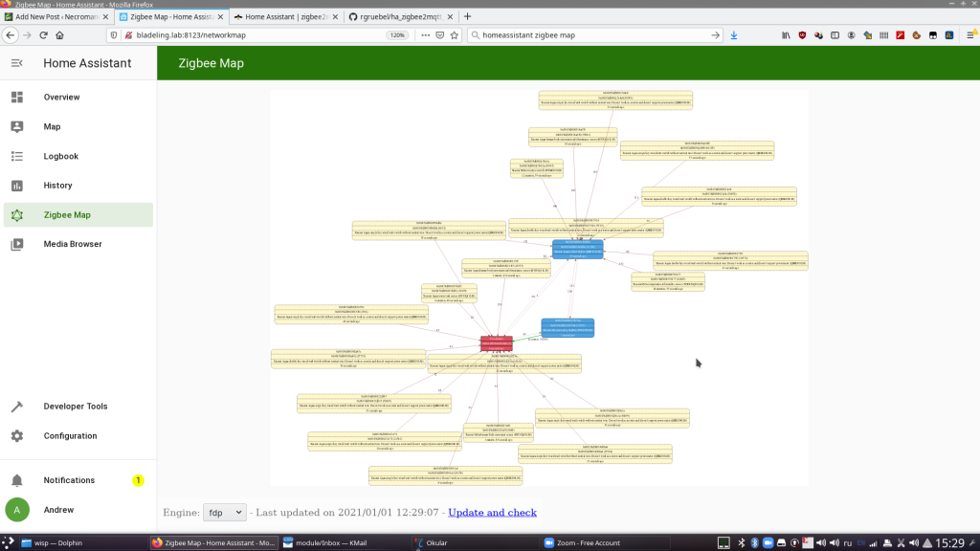Switch to Home Assistant zigbee2m tab
The image size is (980, 551).
tap(285, 17)
